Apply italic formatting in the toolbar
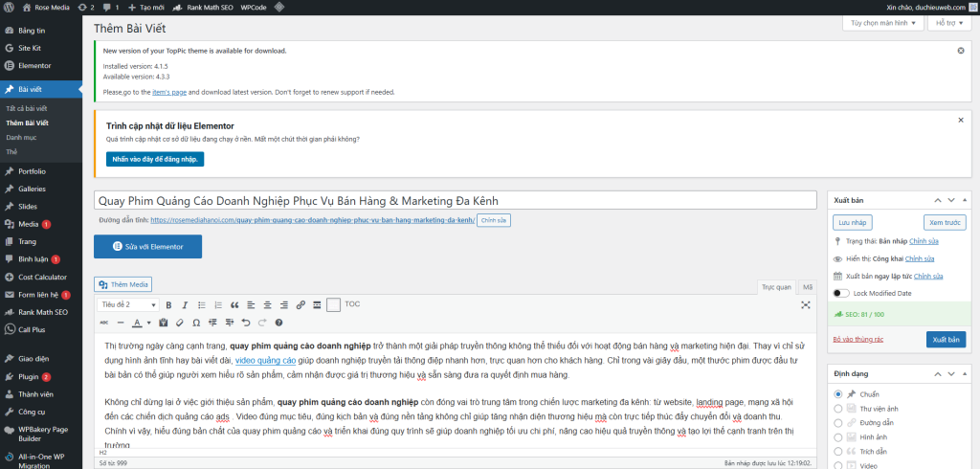 pyautogui.click(x=183, y=304)
